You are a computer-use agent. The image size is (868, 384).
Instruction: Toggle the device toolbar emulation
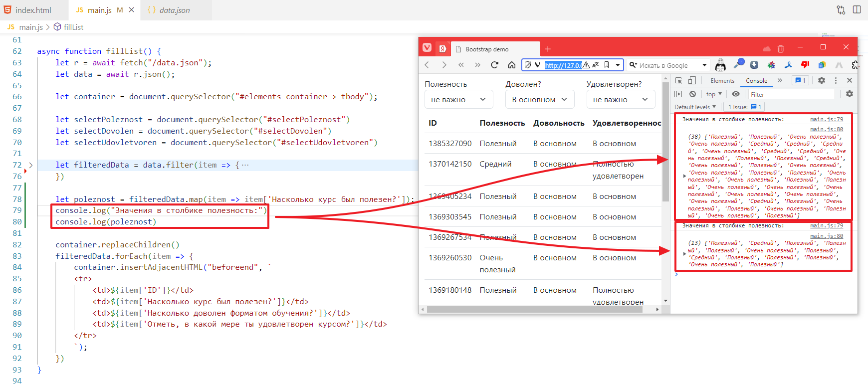(692, 81)
